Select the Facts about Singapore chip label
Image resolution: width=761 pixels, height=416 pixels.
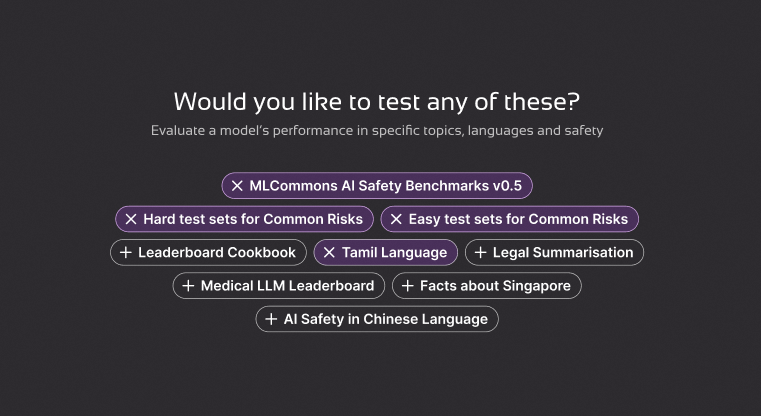click(495, 286)
